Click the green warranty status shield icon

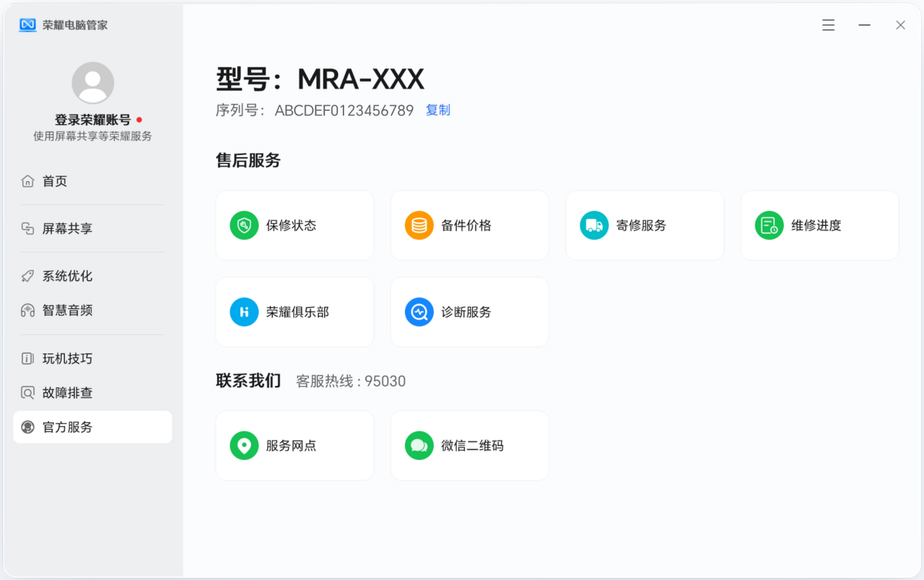click(x=244, y=226)
